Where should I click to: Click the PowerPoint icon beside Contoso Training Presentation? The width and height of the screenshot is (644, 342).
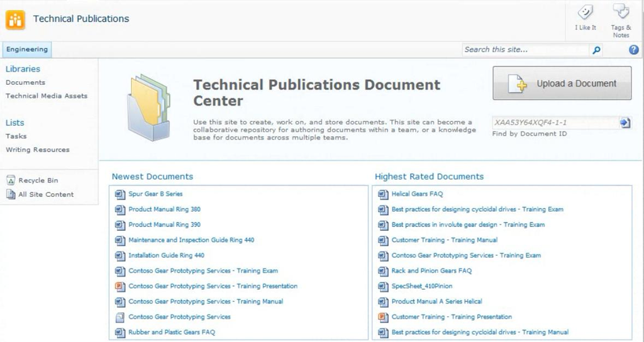tap(120, 287)
